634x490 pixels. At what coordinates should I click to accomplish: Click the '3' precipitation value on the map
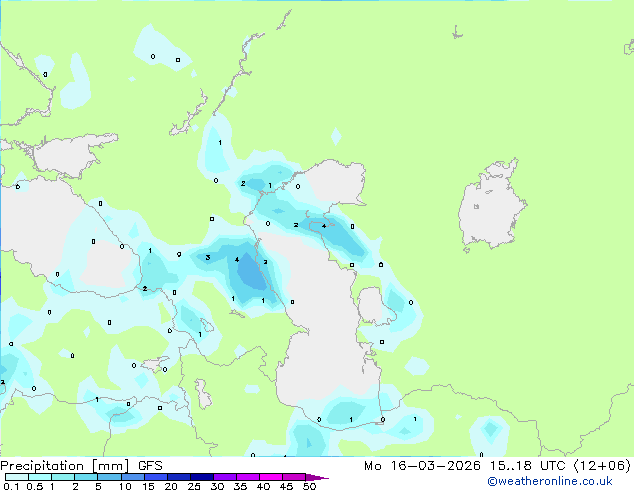pos(208,258)
